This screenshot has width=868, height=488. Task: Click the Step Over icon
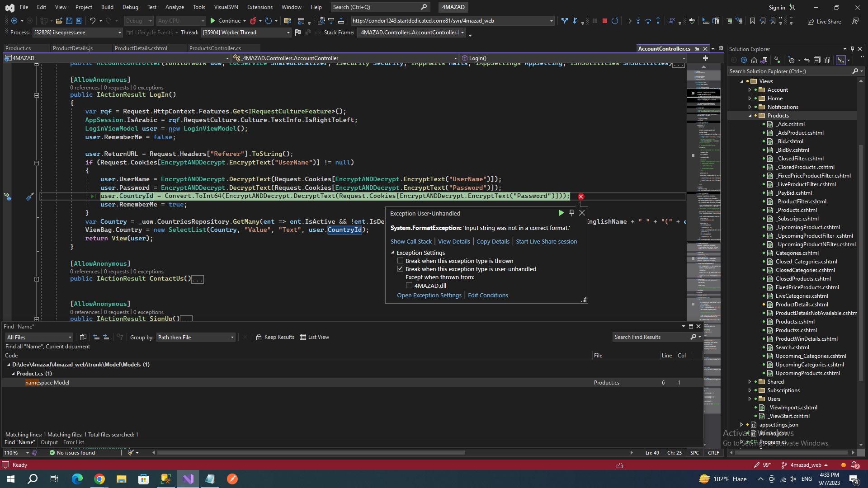[648, 21]
